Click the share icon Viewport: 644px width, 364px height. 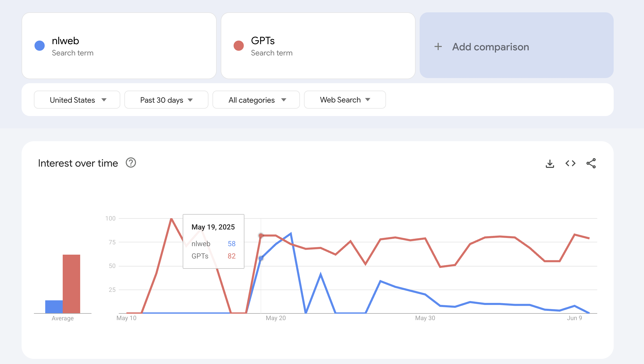pos(591,163)
